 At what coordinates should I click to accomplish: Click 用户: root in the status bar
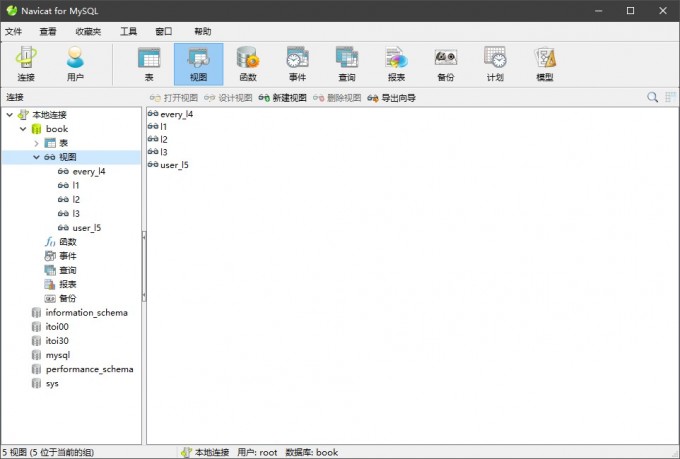point(257,452)
